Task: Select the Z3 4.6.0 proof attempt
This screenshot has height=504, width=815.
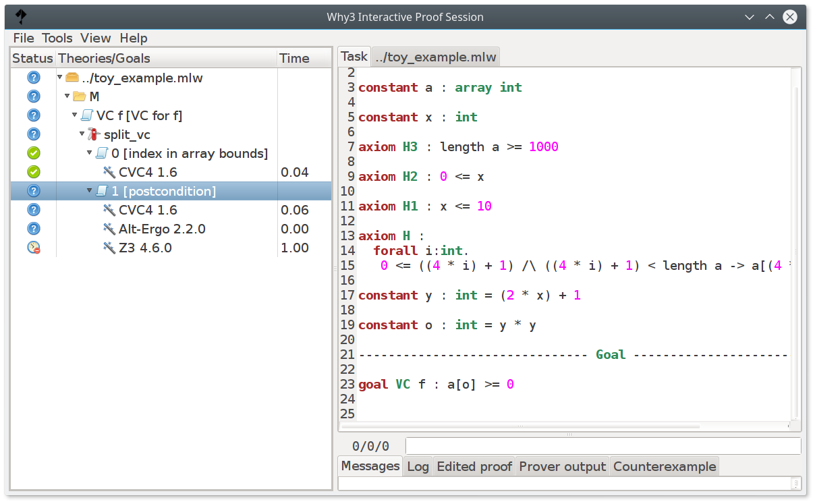Action: pyautogui.click(x=145, y=248)
